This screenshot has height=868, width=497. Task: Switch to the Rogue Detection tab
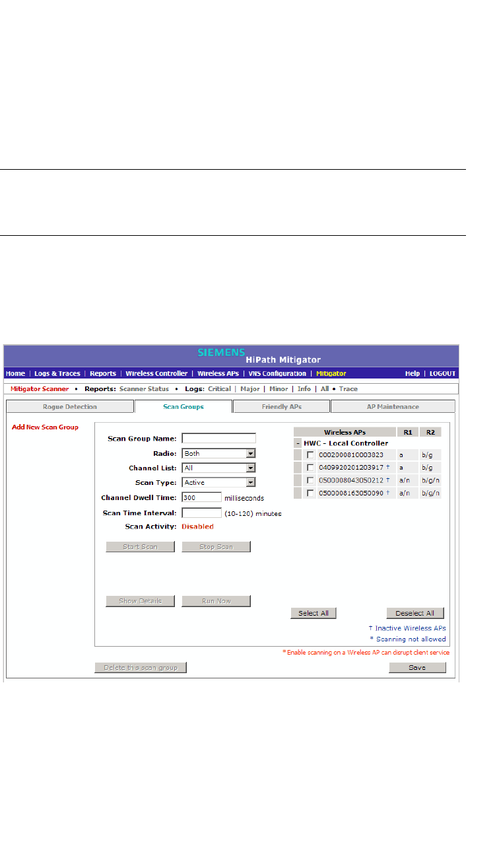coord(70,407)
